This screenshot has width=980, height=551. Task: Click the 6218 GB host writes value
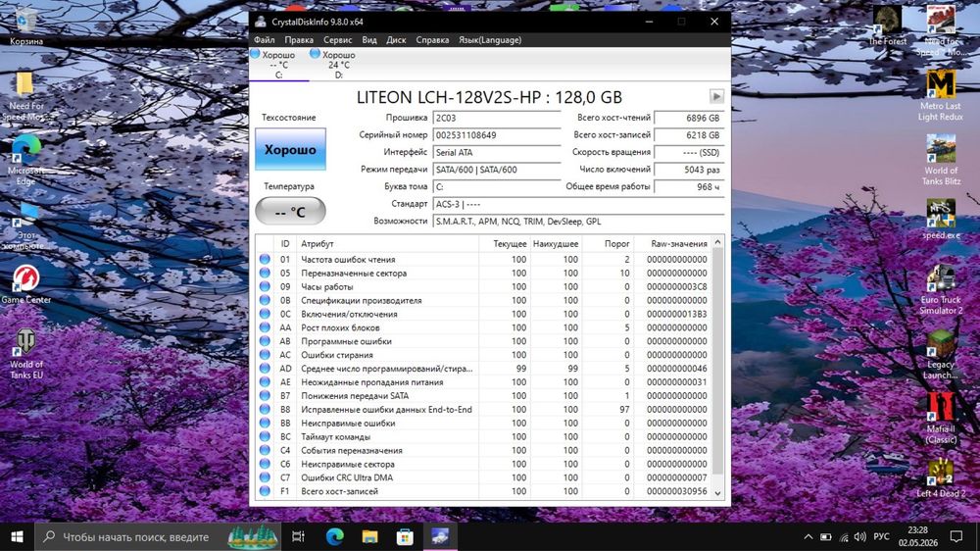click(689, 135)
